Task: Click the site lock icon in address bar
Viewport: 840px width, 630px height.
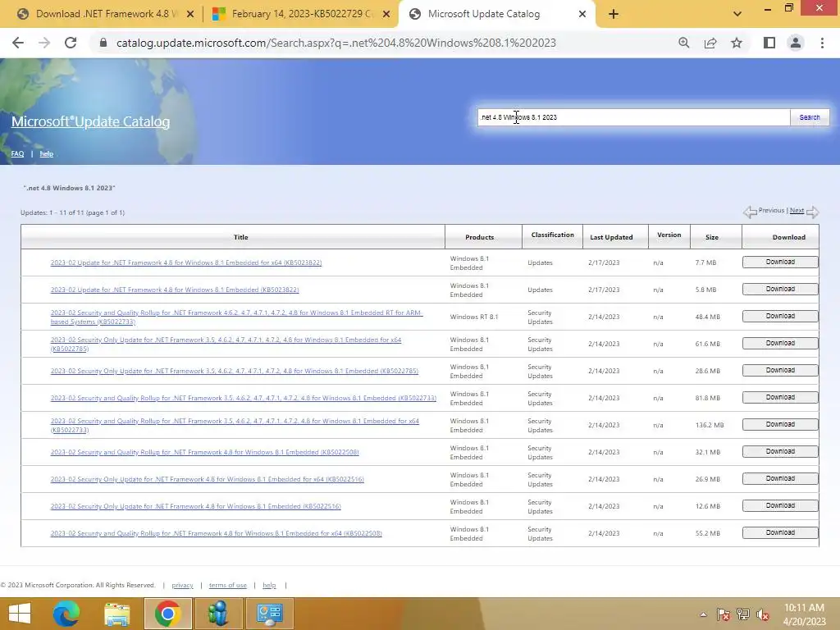Action: pos(103,43)
